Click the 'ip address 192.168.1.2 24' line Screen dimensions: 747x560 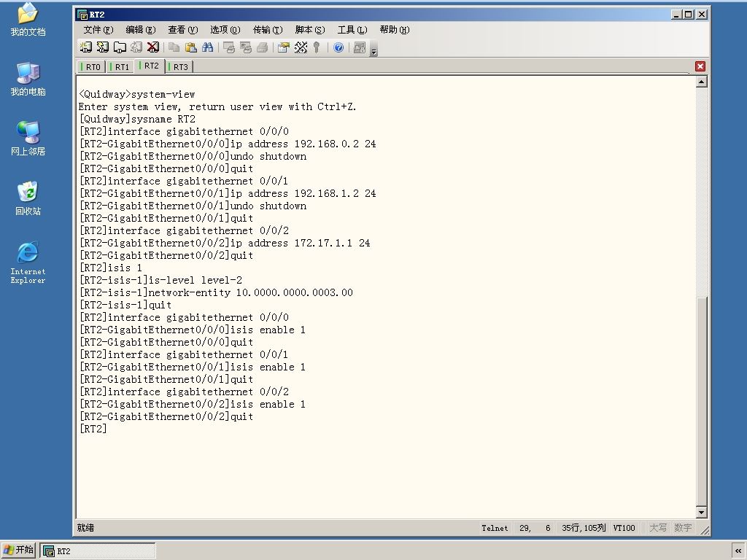228,194
